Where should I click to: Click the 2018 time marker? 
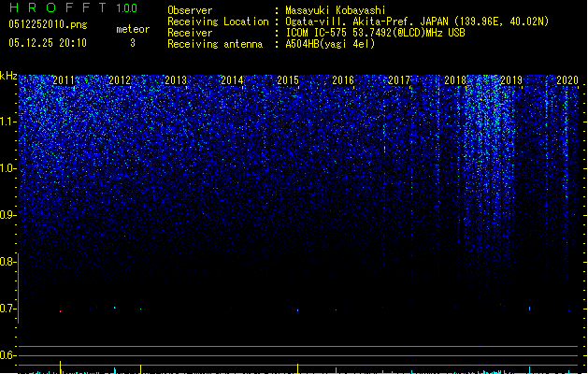[455, 79]
